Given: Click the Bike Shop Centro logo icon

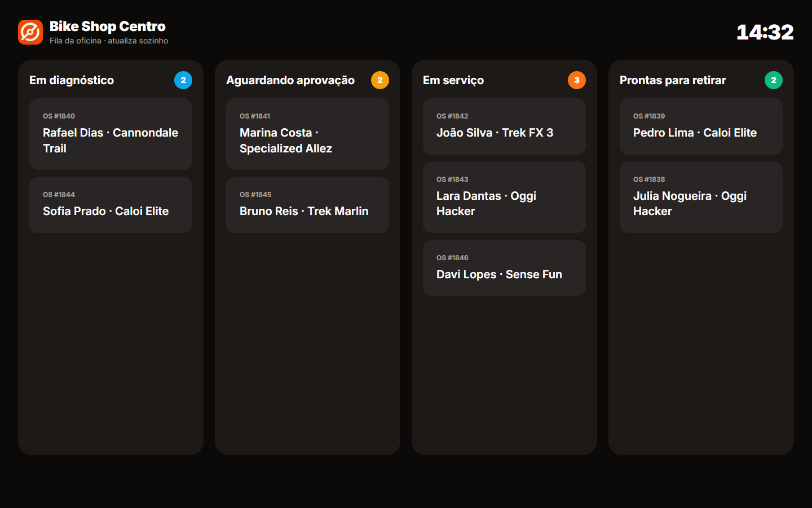Looking at the screenshot, I should (x=30, y=32).
